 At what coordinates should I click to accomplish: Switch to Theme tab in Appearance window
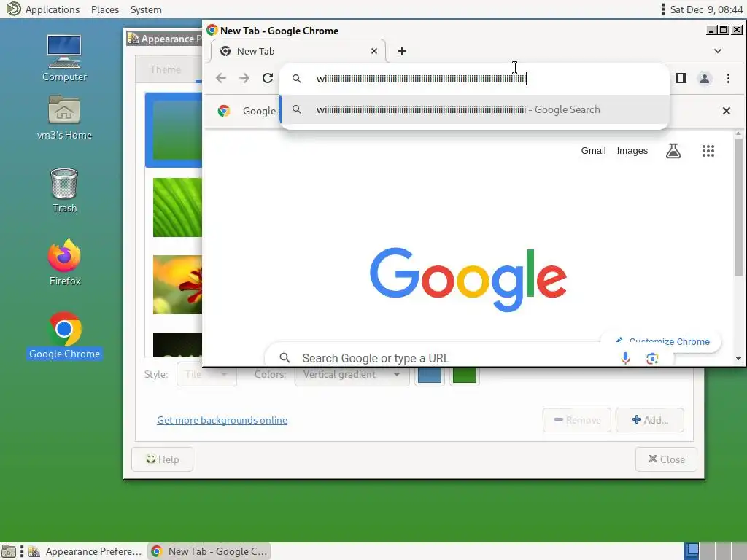[x=166, y=69]
